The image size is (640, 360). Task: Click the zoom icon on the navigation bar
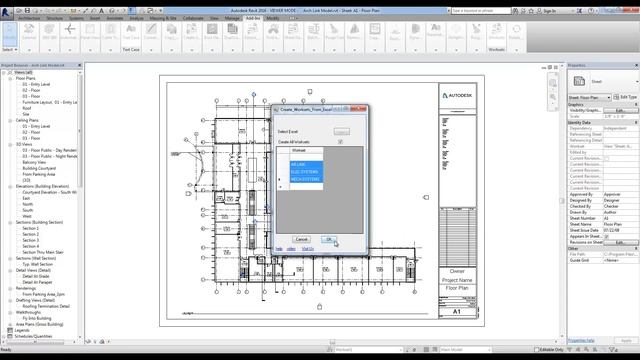[x=553, y=97]
